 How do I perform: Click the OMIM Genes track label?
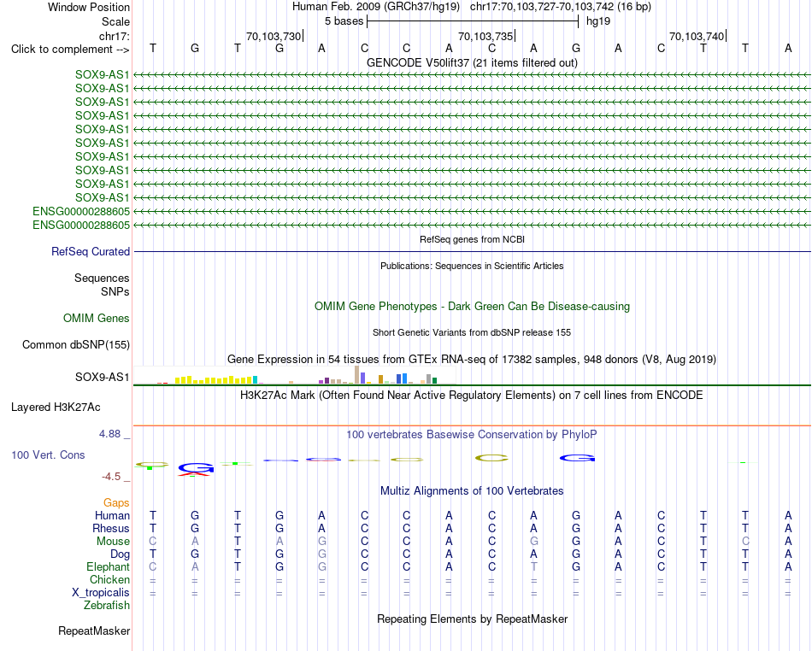96,319
